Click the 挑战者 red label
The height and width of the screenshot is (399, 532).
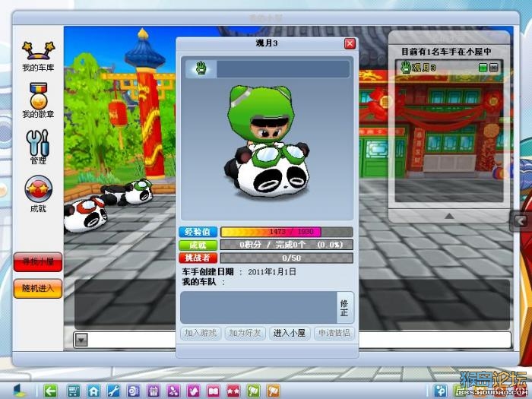pyautogui.click(x=198, y=258)
